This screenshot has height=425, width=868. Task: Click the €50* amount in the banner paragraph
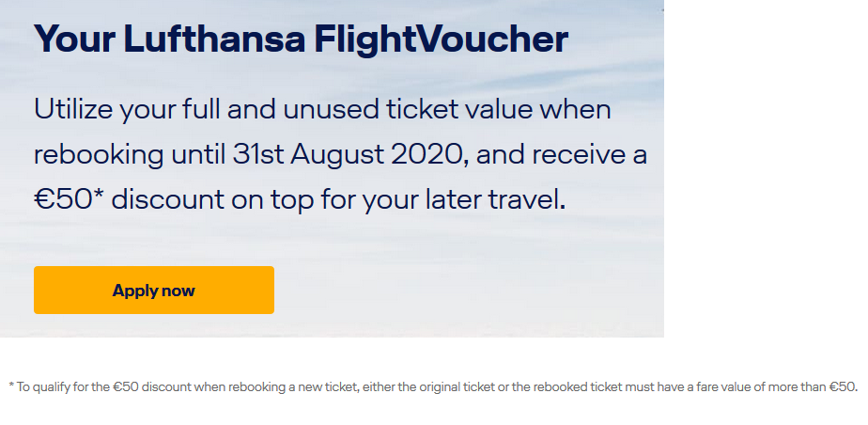pos(70,199)
